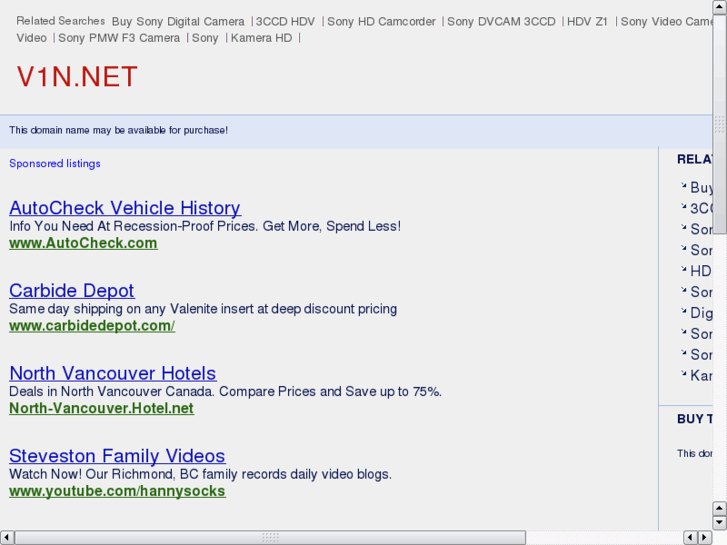Click the vertical scrollbar thumb

(x=719, y=124)
